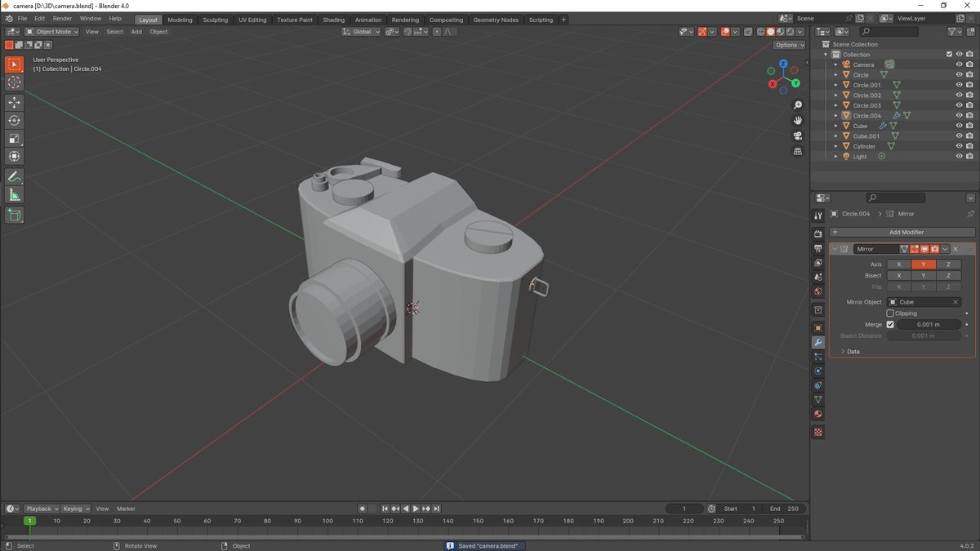
Task: Click the pan hand icon in viewport
Action: [x=798, y=121]
